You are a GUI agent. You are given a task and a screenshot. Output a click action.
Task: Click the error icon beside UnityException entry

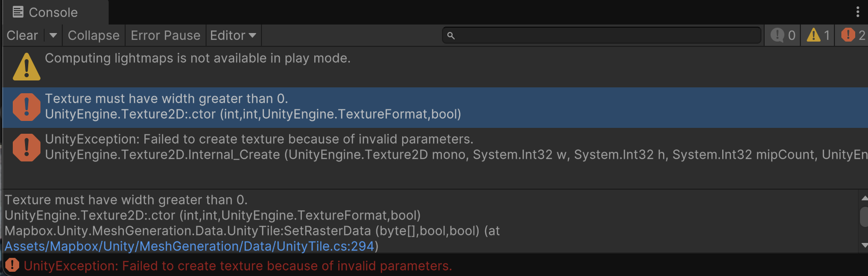coord(27,148)
